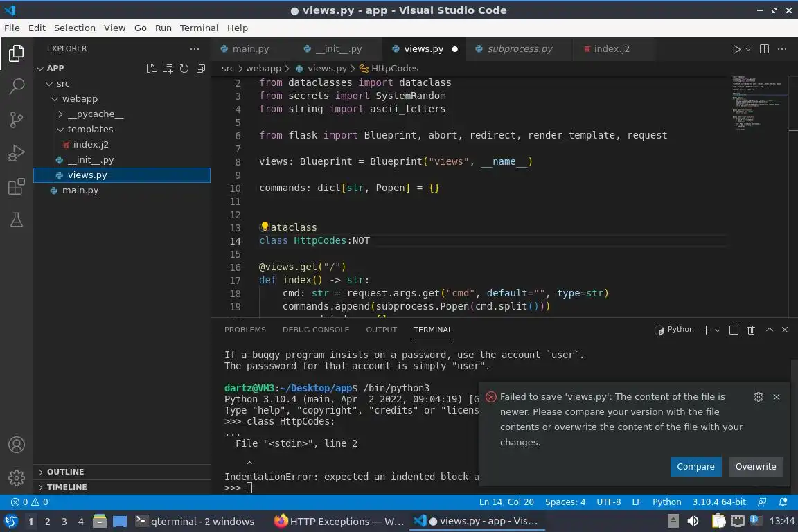The width and height of the screenshot is (798, 532).
Task: Collapse all folders in Explorer
Action: click(x=201, y=68)
